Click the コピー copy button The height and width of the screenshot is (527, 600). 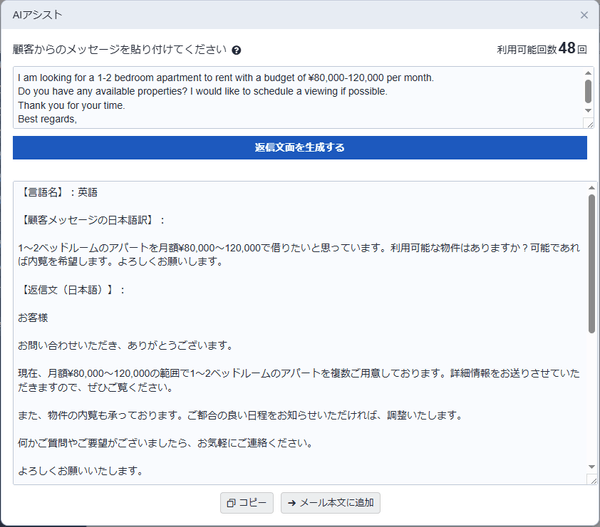point(246,502)
